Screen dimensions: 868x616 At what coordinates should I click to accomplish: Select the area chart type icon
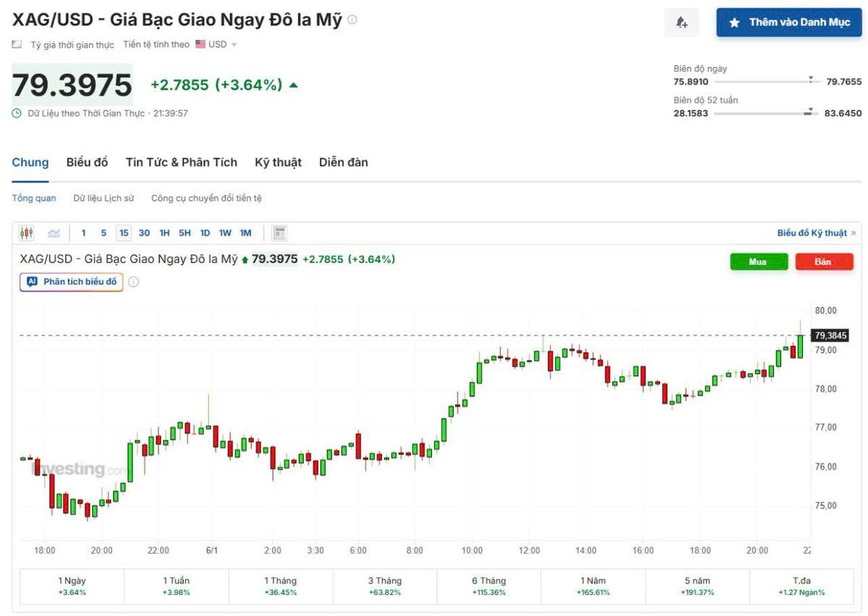(x=54, y=233)
